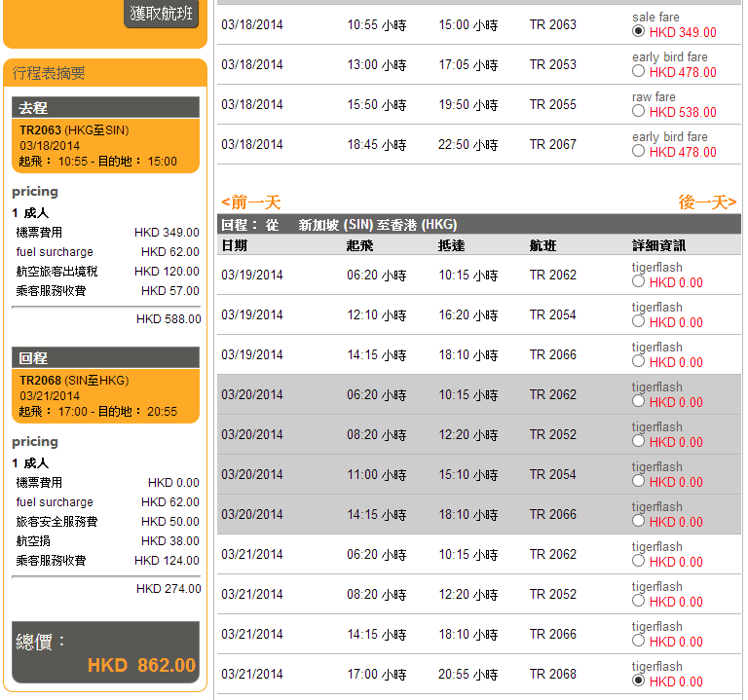
Task: Click the 獲取航班 button
Action: (x=161, y=14)
